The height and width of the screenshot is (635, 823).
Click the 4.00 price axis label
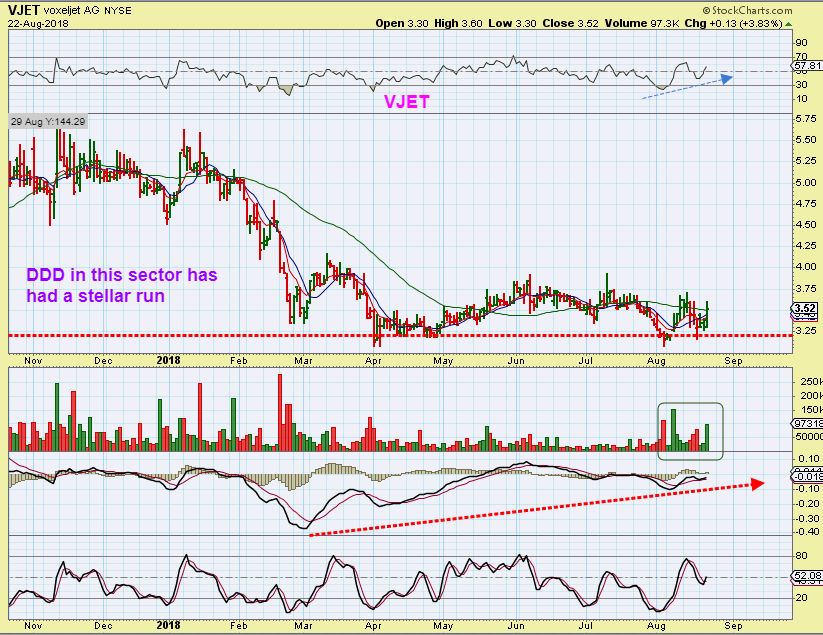coord(806,267)
